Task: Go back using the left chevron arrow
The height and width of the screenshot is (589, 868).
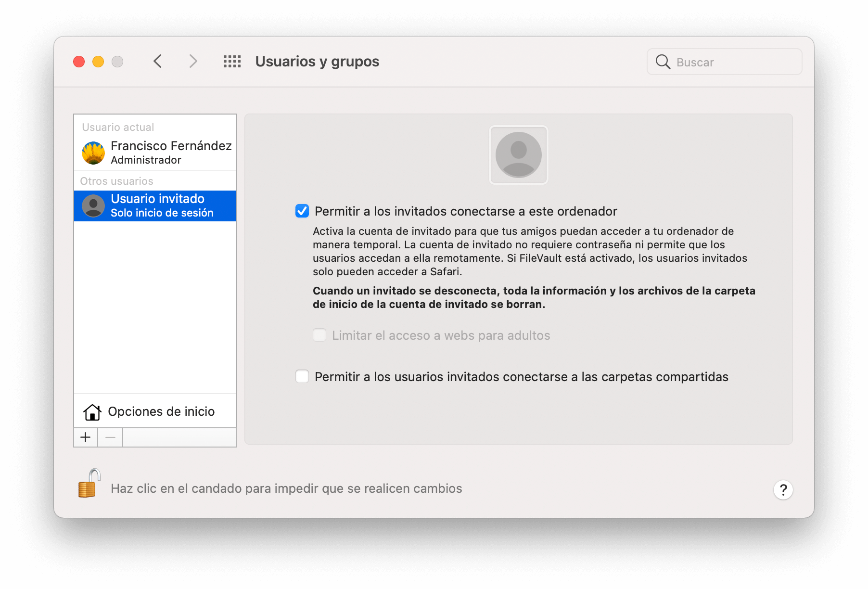Action: [157, 62]
